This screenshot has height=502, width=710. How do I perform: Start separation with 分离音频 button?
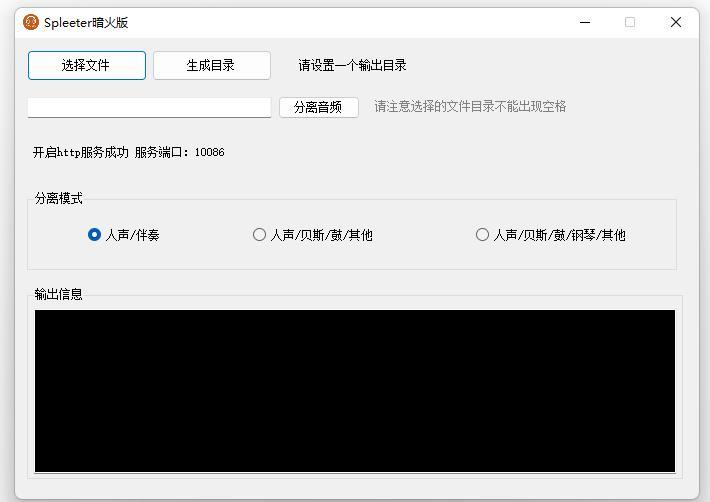tap(319, 107)
